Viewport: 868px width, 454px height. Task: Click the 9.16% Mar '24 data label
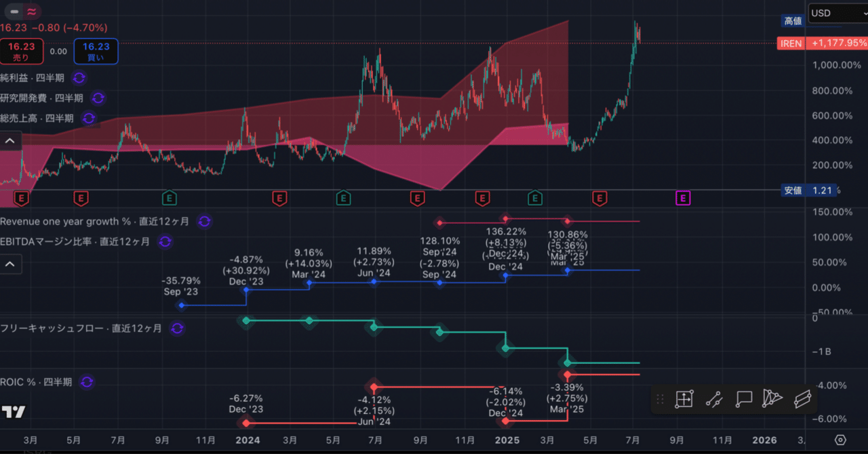pos(309,264)
